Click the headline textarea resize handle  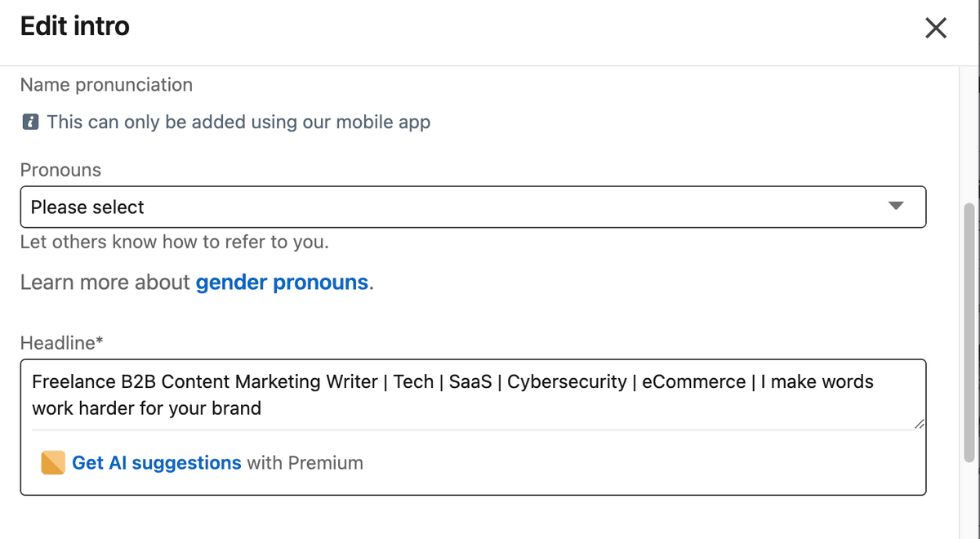click(x=920, y=424)
